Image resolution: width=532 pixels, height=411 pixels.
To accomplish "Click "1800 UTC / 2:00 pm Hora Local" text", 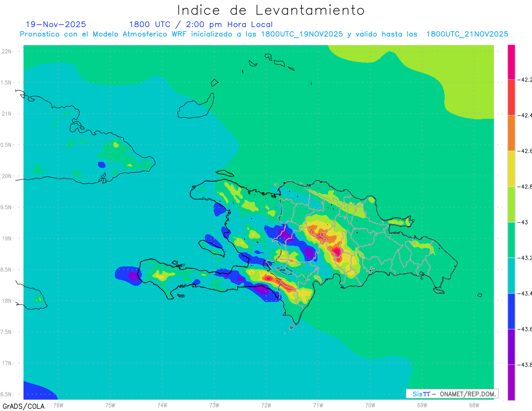I will (x=201, y=24).
